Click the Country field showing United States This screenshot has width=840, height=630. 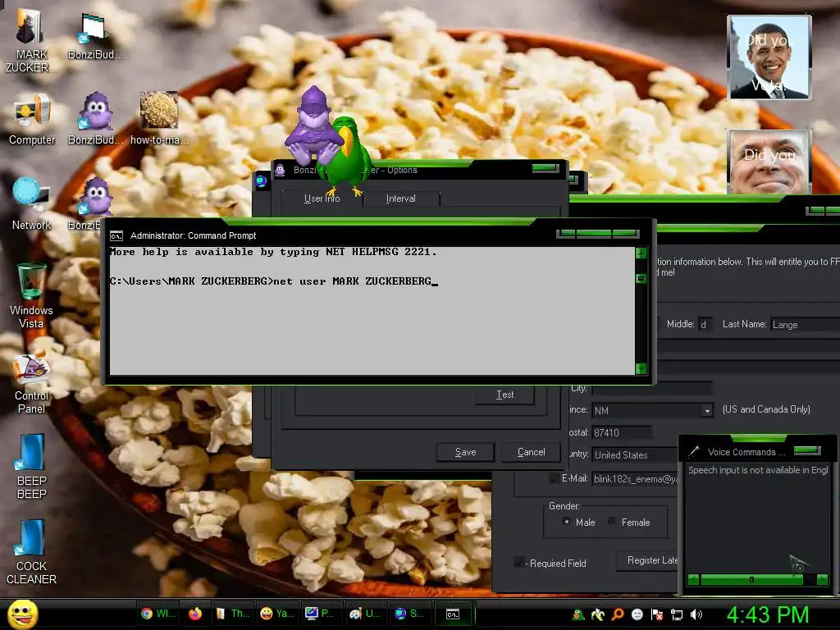(635, 455)
